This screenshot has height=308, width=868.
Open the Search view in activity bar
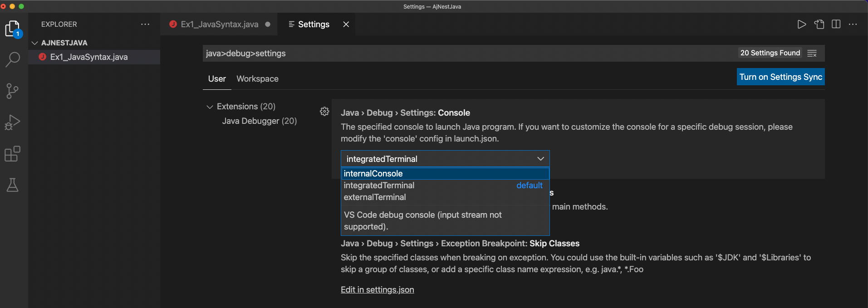click(x=13, y=59)
